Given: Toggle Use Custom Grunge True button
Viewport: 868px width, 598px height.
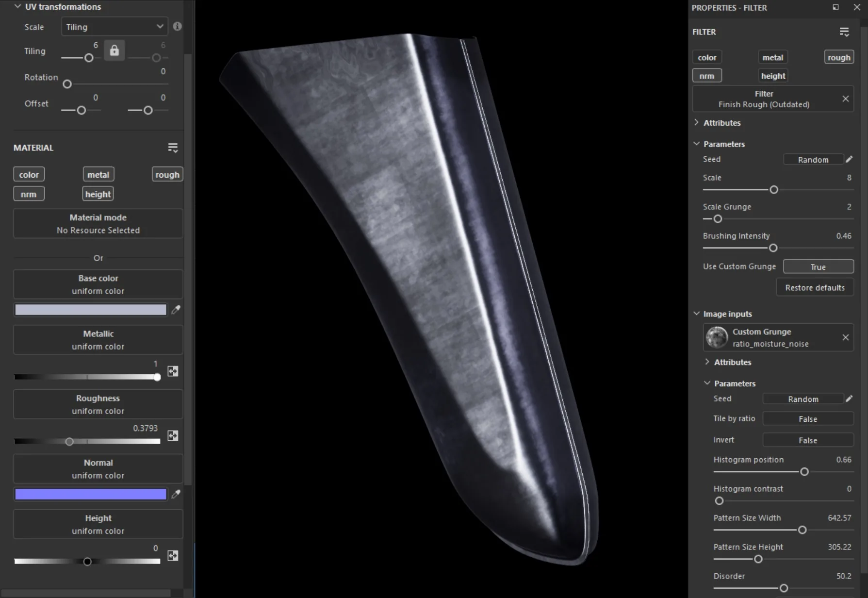Looking at the screenshot, I should [x=818, y=267].
